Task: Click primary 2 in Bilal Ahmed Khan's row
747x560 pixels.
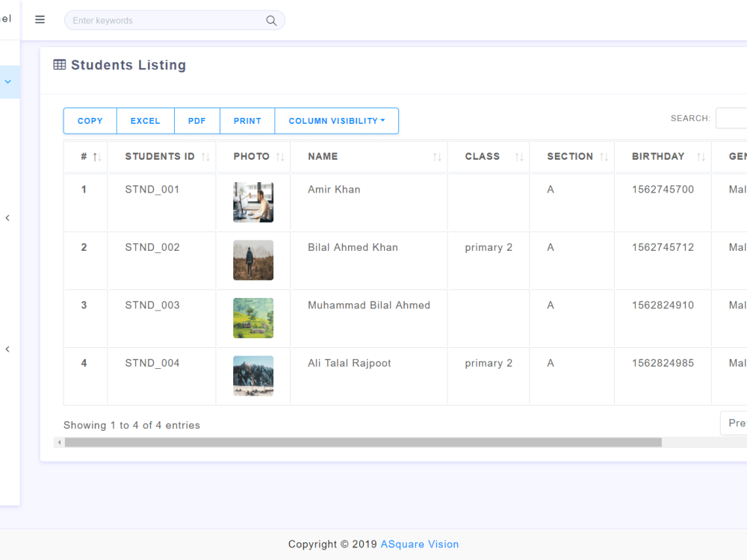Action: pyautogui.click(x=489, y=248)
